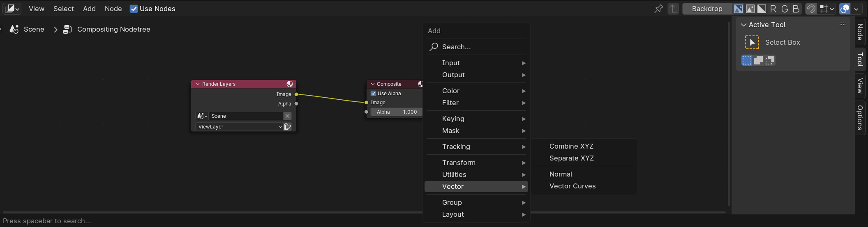868x227 pixels.
Task: Open the Keying submenu
Action: (477, 119)
